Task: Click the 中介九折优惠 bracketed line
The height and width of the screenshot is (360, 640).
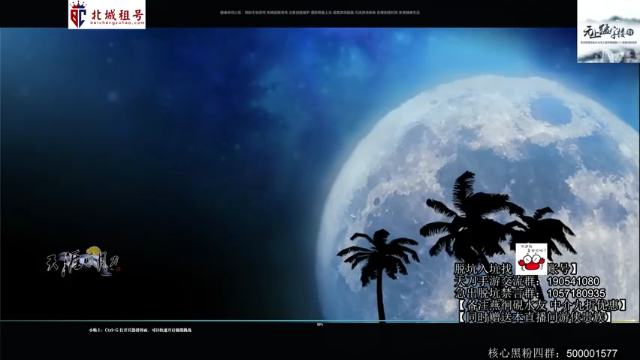Action: [541, 305]
